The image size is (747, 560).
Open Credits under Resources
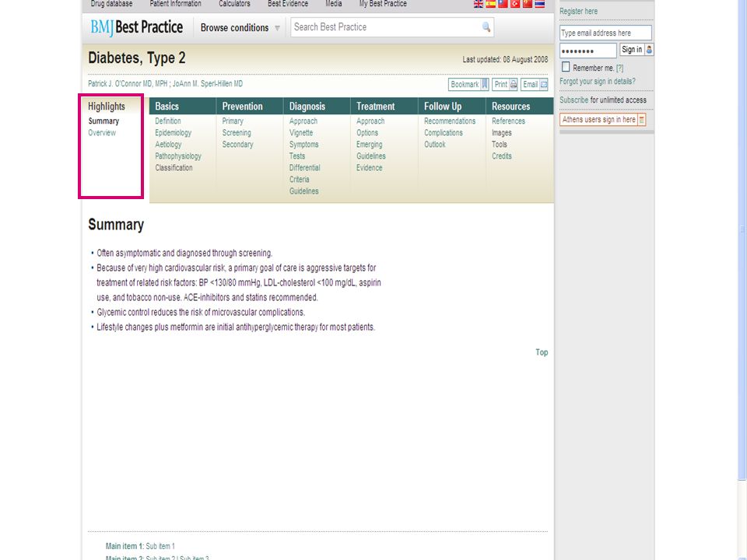pyautogui.click(x=502, y=156)
